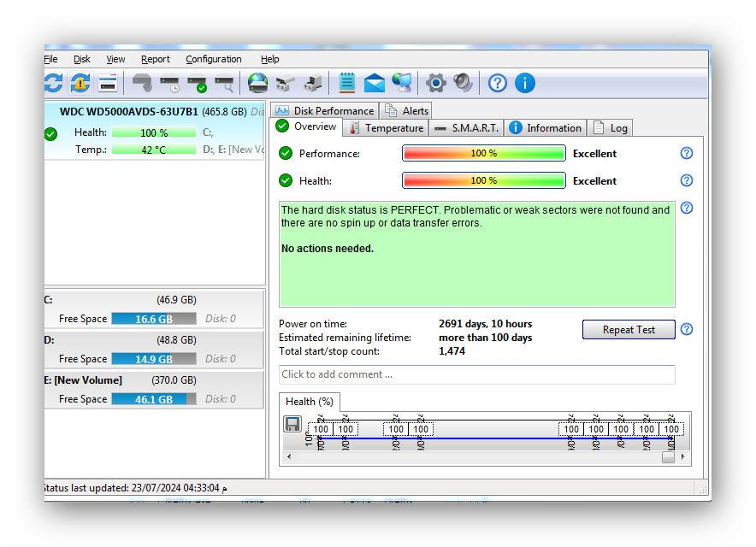The height and width of the screenshot is (547, 756).
Task: Click the help icon beside Performance Excellent
Action: (x=687, y=153)
